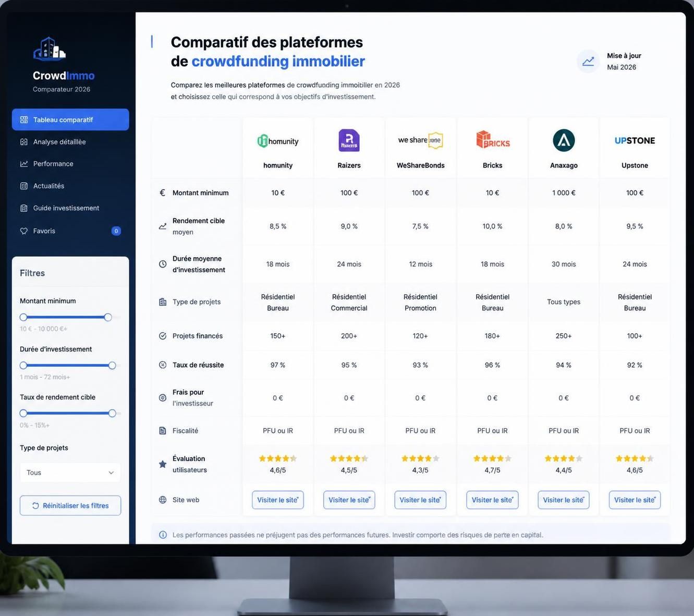Click the 'Résidentiel Commercial' cell for Raizers
694x616 pixels.
click(349, 303)
